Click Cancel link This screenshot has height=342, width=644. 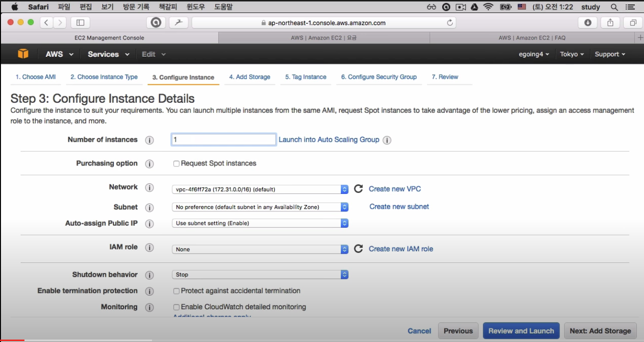click(x=420, y=331)
